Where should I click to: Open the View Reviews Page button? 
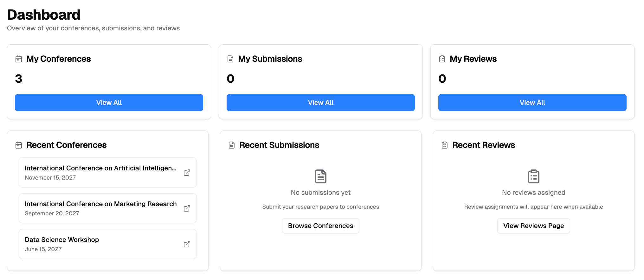(533, 226)
